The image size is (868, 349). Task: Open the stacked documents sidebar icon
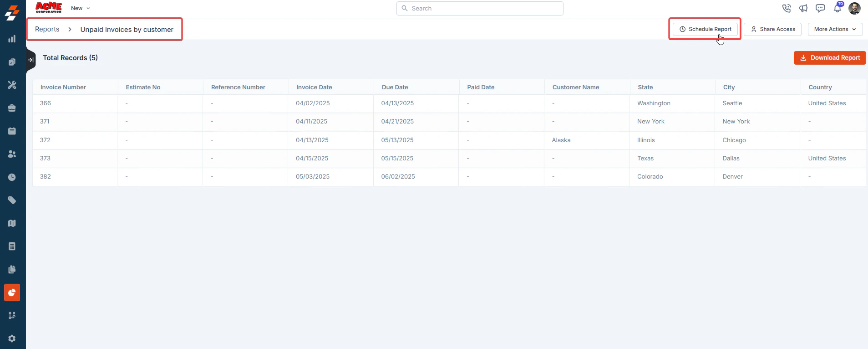coord(12,62)
